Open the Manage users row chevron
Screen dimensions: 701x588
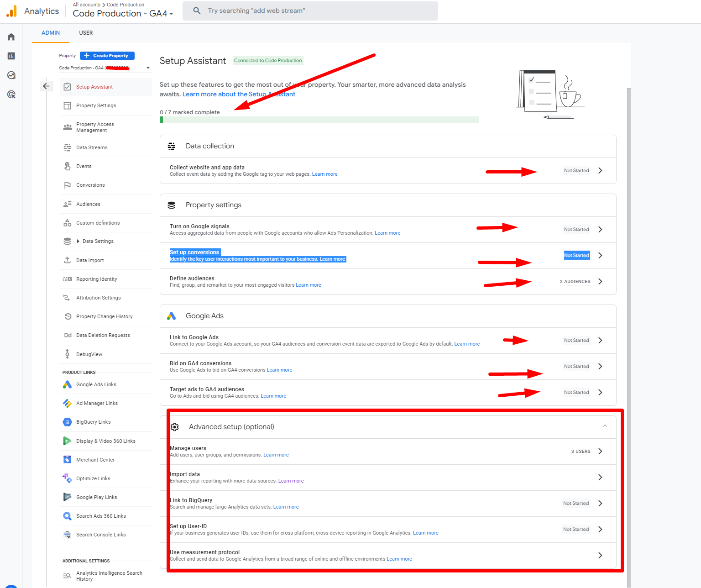coord(600,451)
